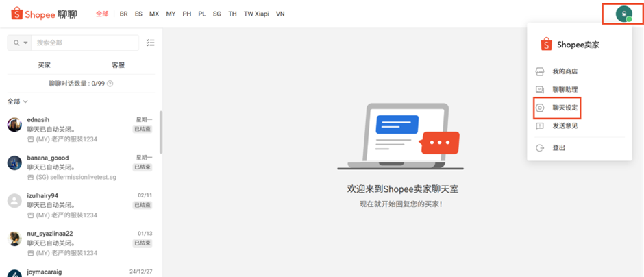
Task: Open the conversation with joymacaraig
Action: click(x=81, y=272)
